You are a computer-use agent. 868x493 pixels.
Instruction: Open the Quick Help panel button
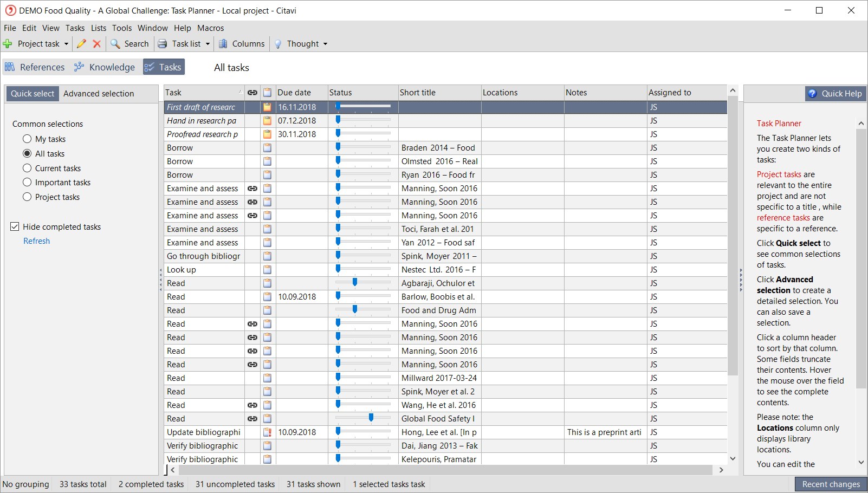[x=835, y=94]
